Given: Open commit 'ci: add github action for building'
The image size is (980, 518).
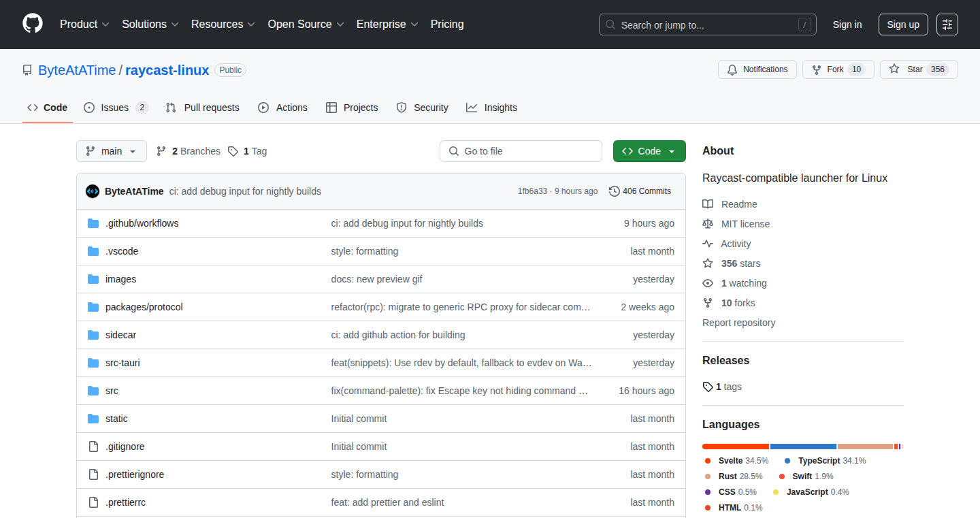Looking at the screenshot, I should click(398, 335).
